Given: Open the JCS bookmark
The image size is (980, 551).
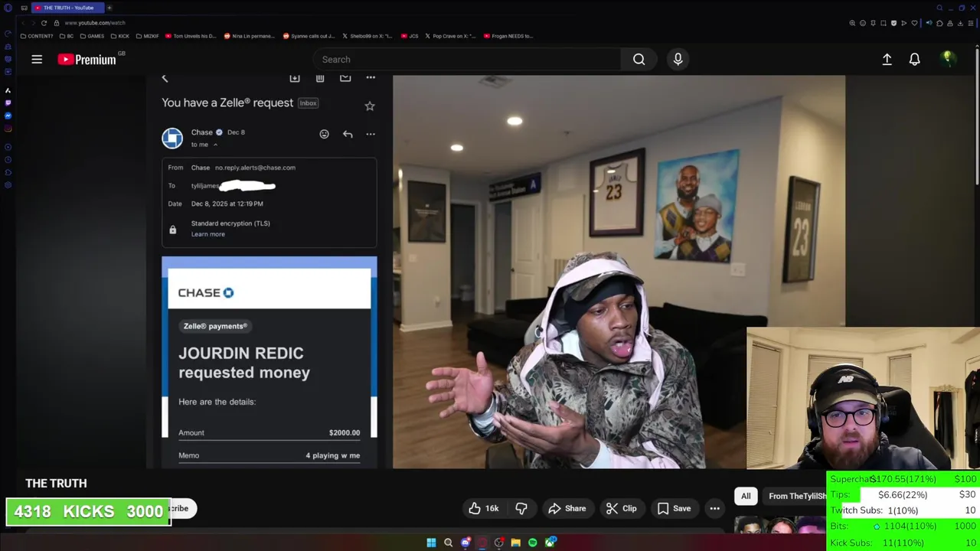Looking at the screenshot, I should [410, 36].
